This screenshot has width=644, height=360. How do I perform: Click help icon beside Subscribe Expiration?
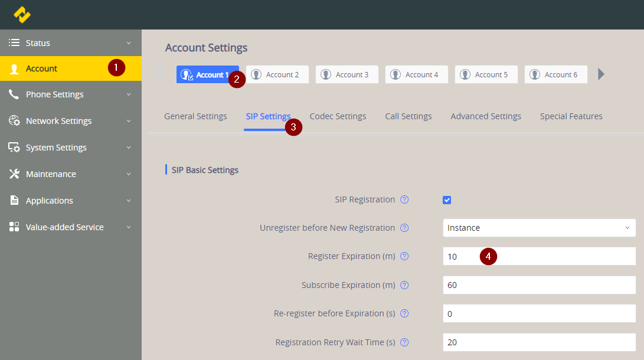404,285
